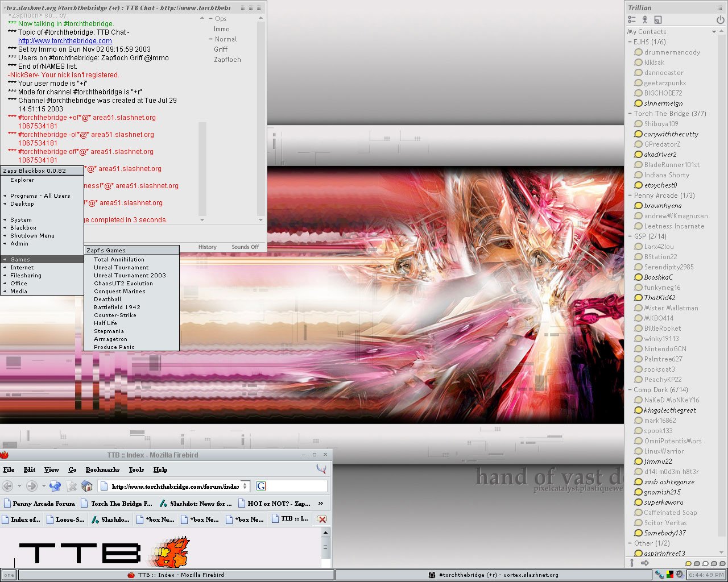
Task: Toggle History in the chat window
Action: [208, 247]
